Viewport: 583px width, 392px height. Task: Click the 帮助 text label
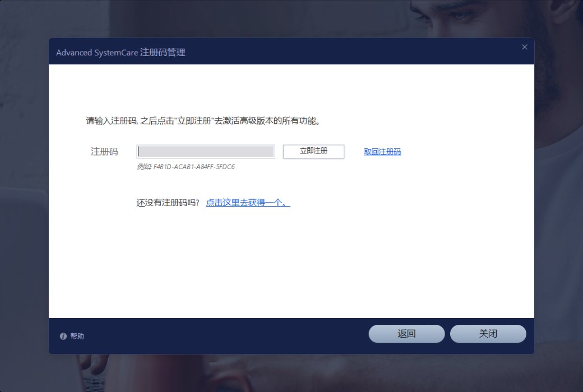(x=77, y=336)
